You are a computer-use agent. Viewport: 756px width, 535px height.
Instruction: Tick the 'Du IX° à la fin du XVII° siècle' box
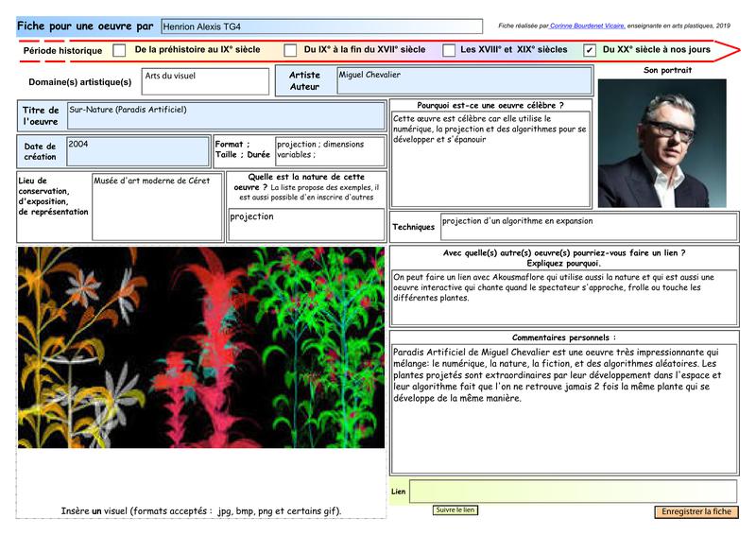click(x=289, y=51)
